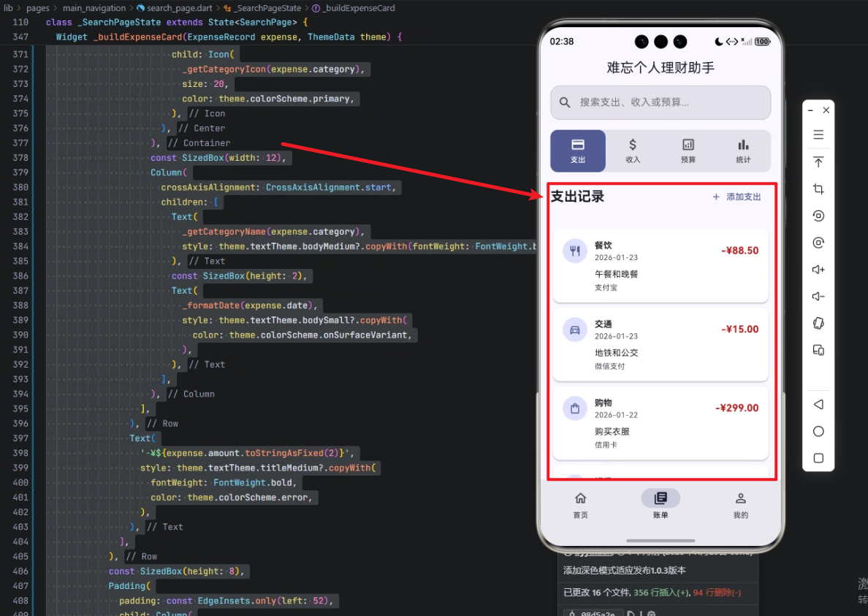Open the 购物 expense card for 购买衣服
This screenshot has height=616, width=868.
pos(660,423)
